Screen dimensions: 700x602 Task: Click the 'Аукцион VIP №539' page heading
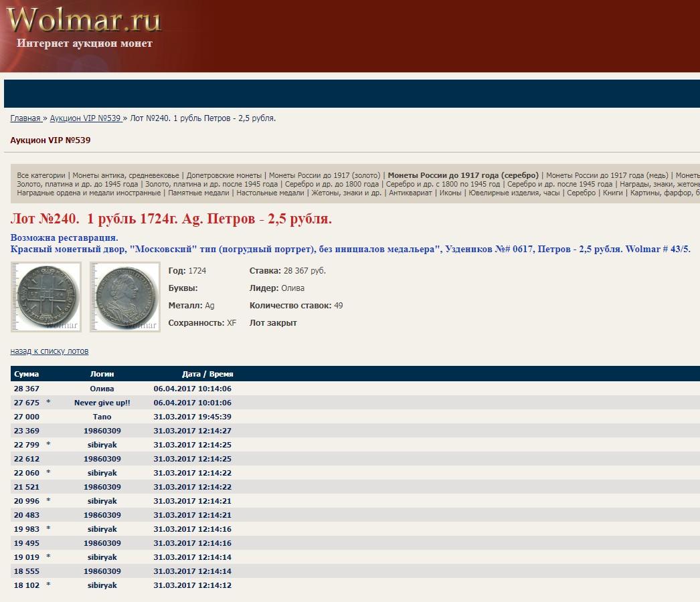(50, 140)
